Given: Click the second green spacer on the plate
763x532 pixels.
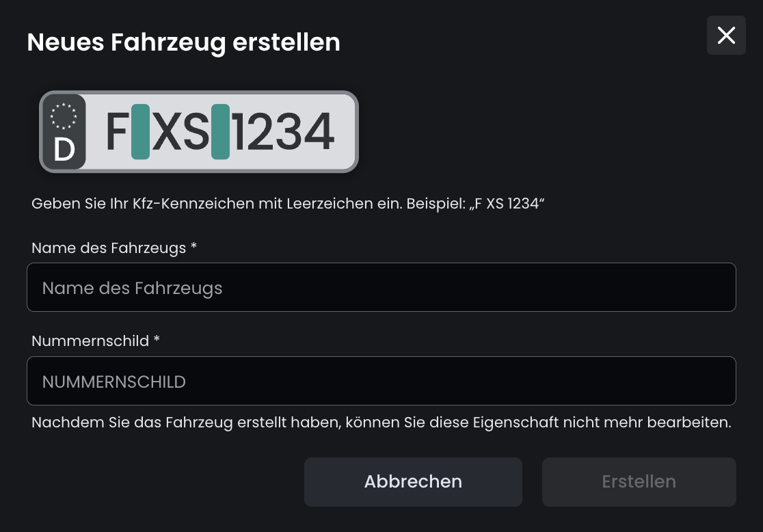Looking at the screenshot, I should coord(220,132).
